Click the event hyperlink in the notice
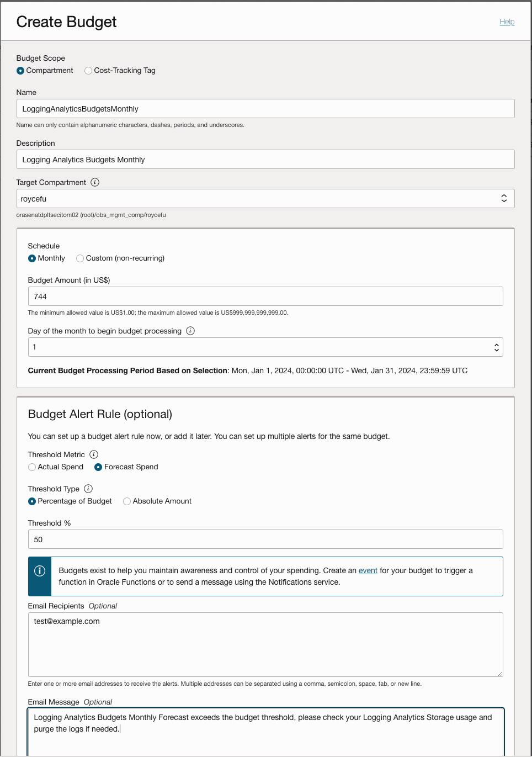The height and width of the screenshot is (757, 532). (368, 570)
